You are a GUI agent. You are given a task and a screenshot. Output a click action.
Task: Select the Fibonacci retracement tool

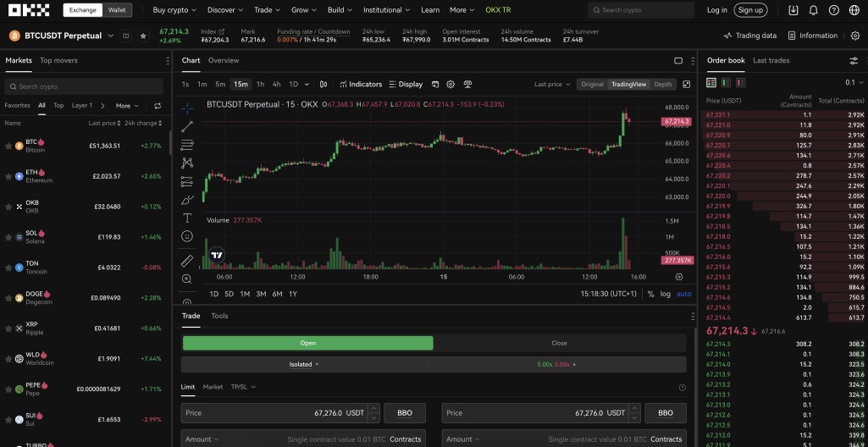click(x=187, y=145)
